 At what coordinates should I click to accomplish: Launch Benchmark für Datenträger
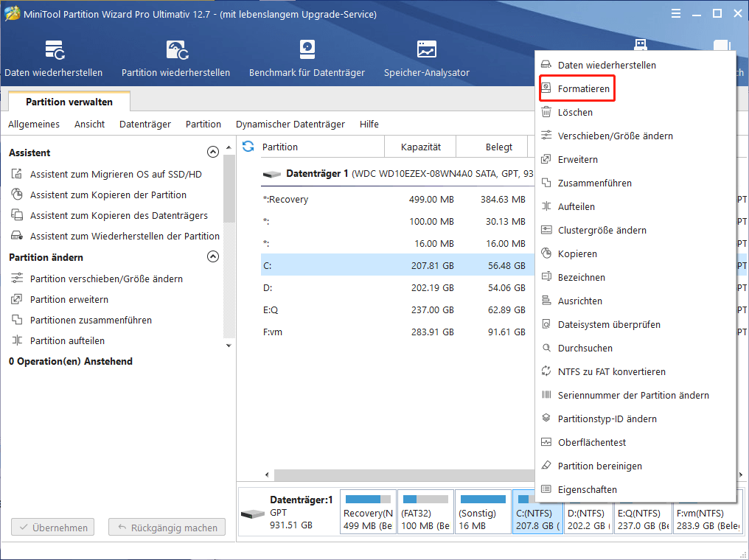coord(307,50)
